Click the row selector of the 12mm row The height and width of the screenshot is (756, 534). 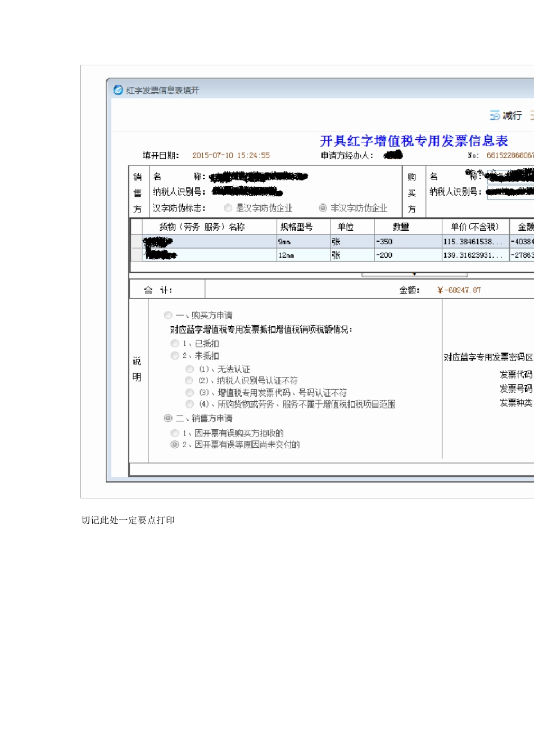click(x=137, y=255)
